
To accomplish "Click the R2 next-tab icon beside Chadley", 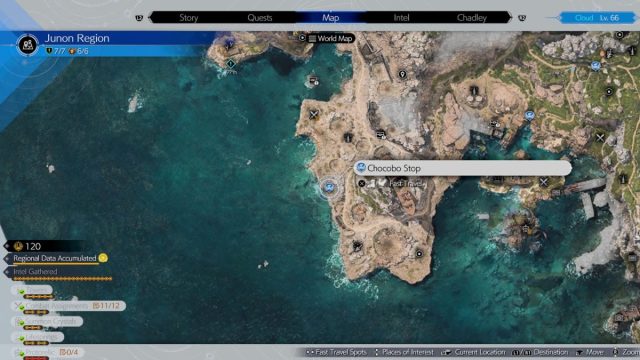I will point(522,18).
